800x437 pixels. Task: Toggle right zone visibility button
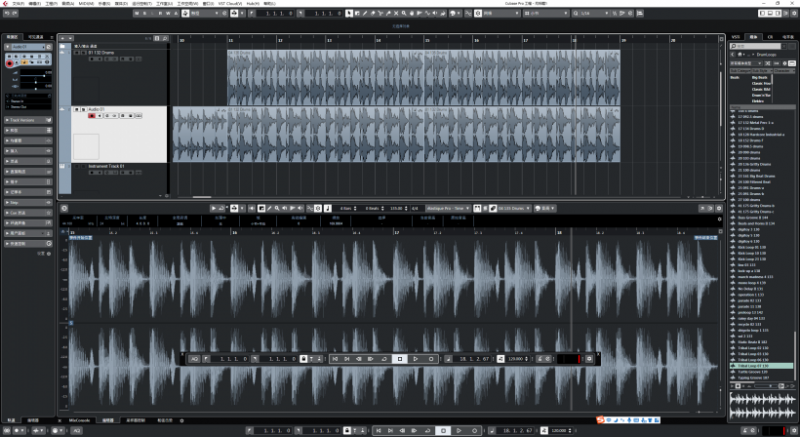click(x=778, y=13)
